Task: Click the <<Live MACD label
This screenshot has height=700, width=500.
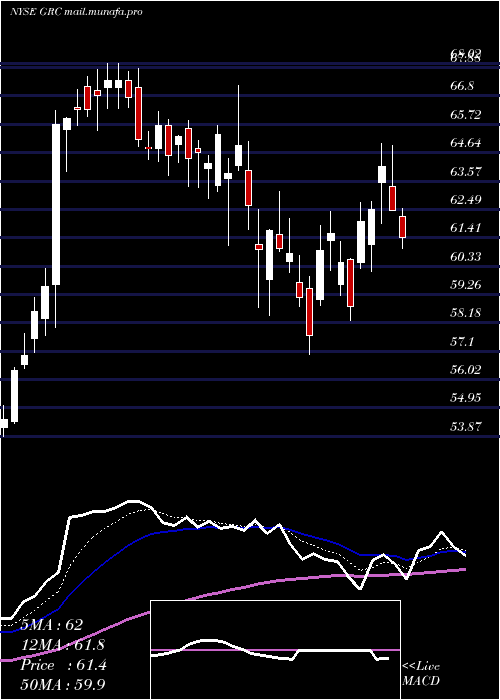Action: [421, 673]
